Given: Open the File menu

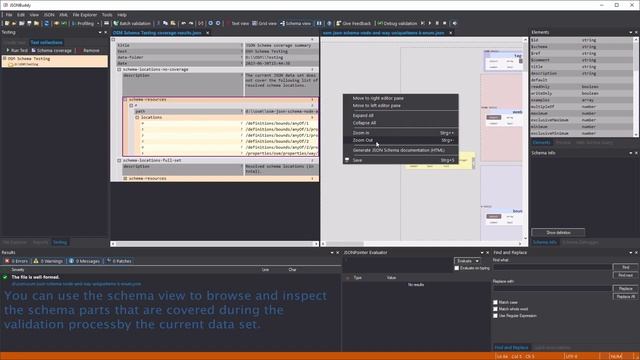Looking at the screenshot, I should [9, 15].
